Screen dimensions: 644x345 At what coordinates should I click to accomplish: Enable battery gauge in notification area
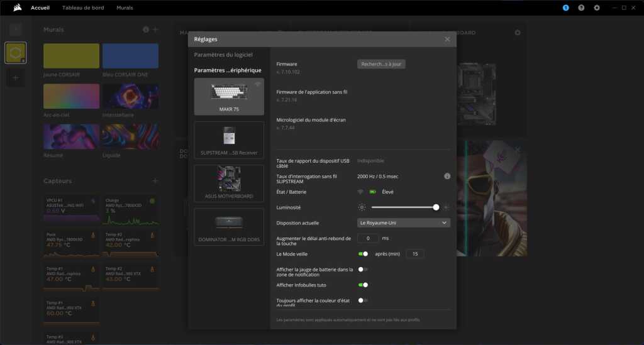pos(363,270)
